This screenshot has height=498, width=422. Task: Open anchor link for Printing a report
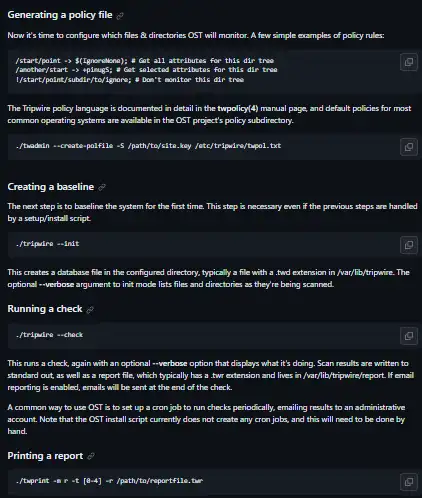(x=91, y=456)
